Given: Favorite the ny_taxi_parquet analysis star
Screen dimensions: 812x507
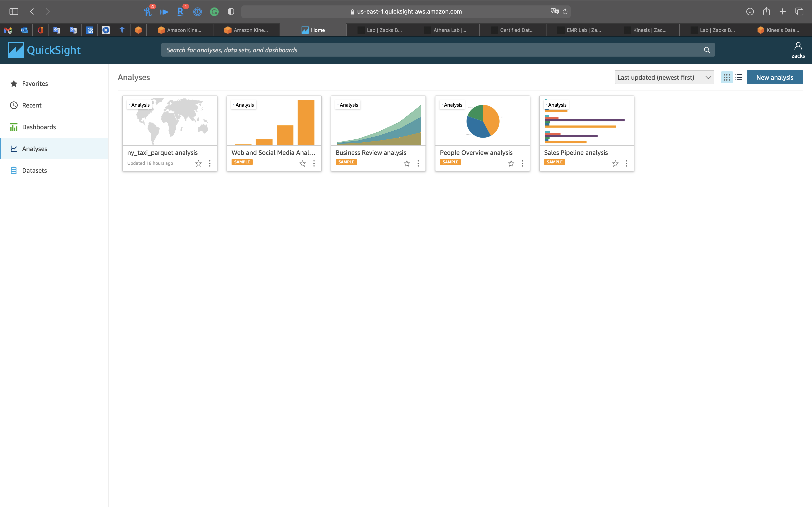Looking at the screenshot, I should click(198, 163).
